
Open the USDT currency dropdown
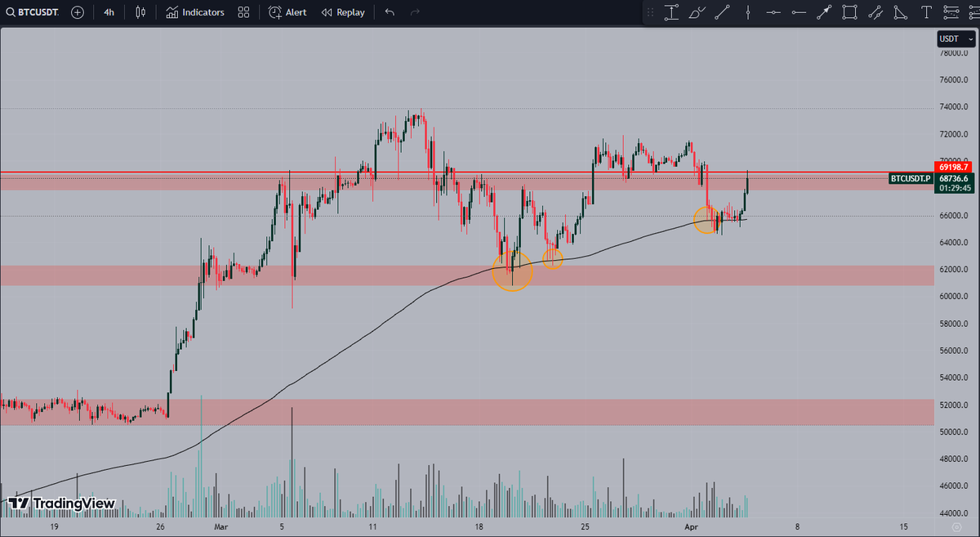point(955,38)
